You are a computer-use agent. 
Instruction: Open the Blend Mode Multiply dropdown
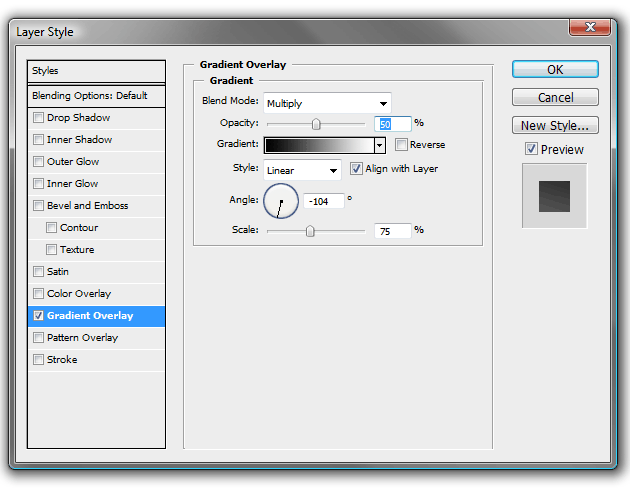(x=327, y=103)
